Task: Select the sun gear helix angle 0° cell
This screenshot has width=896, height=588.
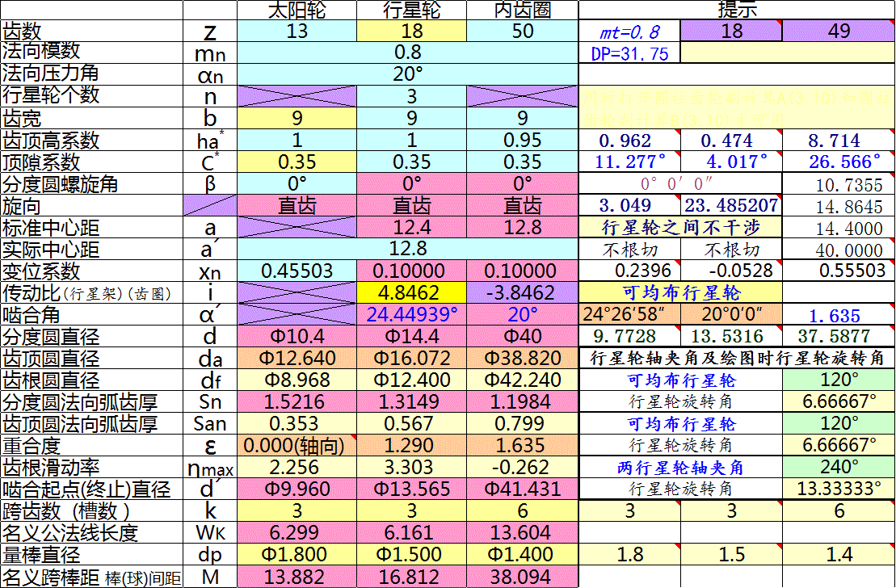Action: 297,183
